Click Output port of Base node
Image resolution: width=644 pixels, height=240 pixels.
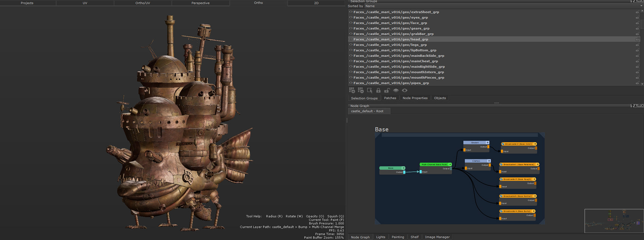pos(404,172)
